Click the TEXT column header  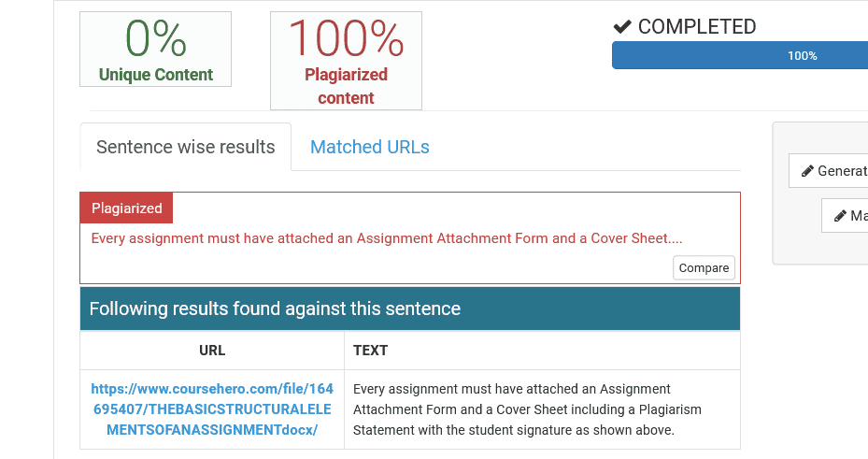[370, 351]
